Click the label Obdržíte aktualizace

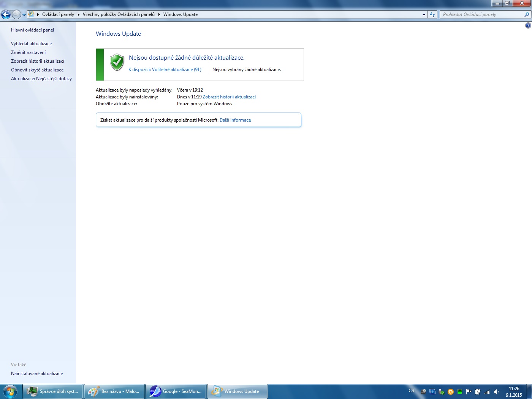coord(116,104)
